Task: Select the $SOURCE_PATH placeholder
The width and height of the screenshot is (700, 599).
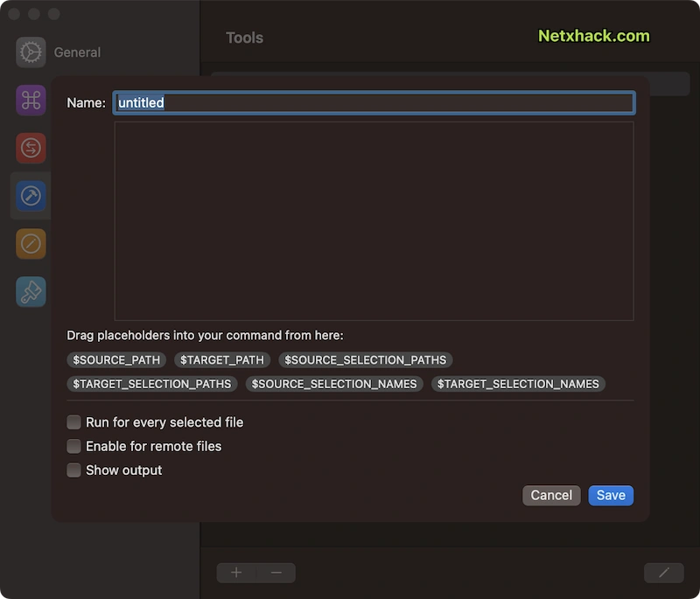Action: 116,360
